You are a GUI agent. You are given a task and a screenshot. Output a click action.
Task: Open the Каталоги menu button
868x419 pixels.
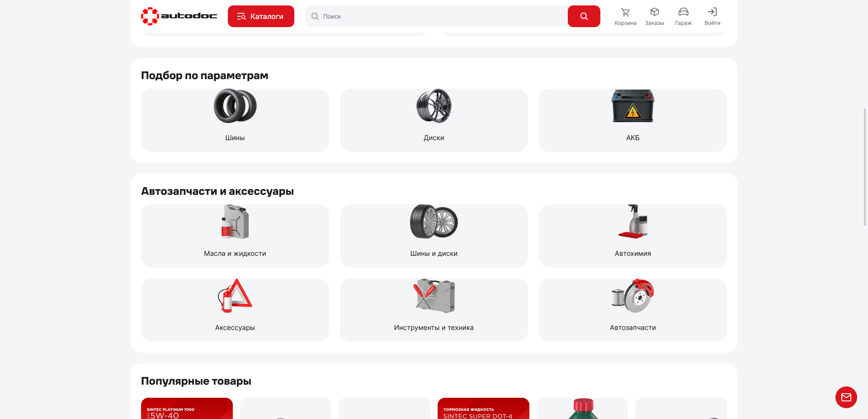261,16
